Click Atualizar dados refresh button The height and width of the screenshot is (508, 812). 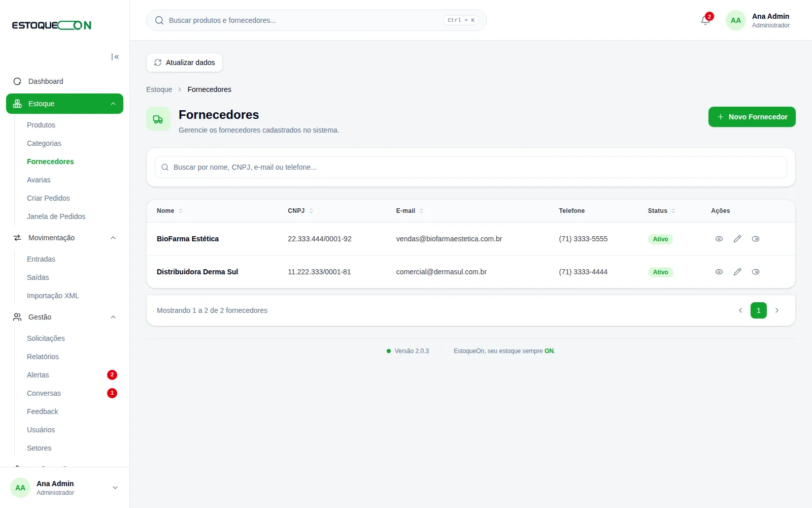coord(184,62)
